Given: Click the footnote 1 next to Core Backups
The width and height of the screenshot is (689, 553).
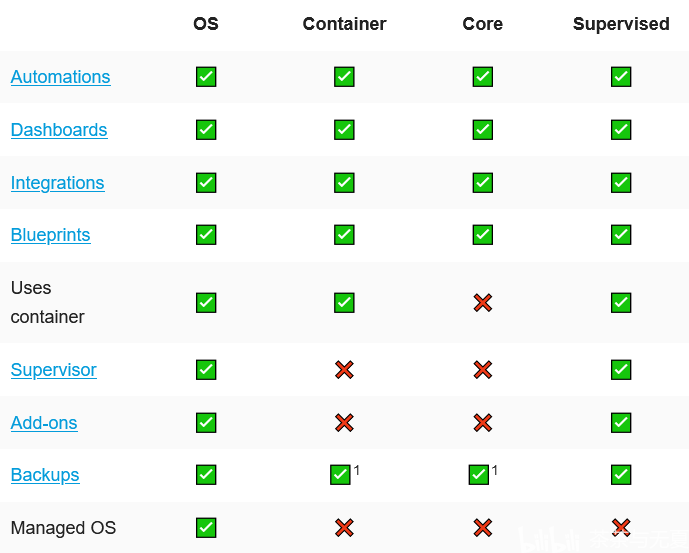Looking at the screenshot, I should [494, 470].
